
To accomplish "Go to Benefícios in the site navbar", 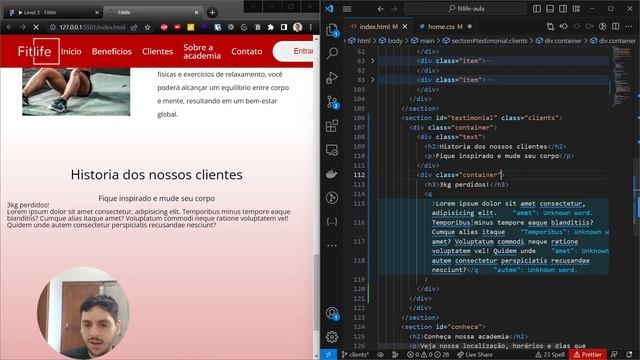I will 112,51.
